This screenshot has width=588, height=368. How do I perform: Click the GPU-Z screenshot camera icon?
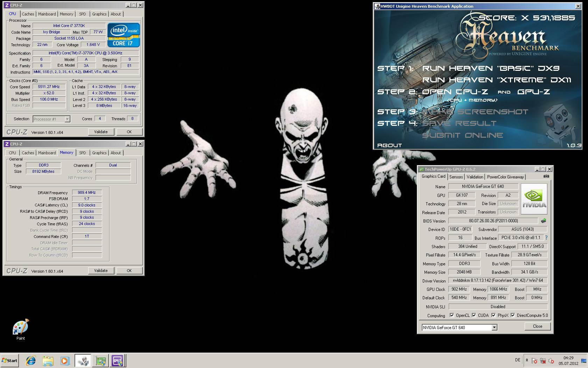point(546,176)
